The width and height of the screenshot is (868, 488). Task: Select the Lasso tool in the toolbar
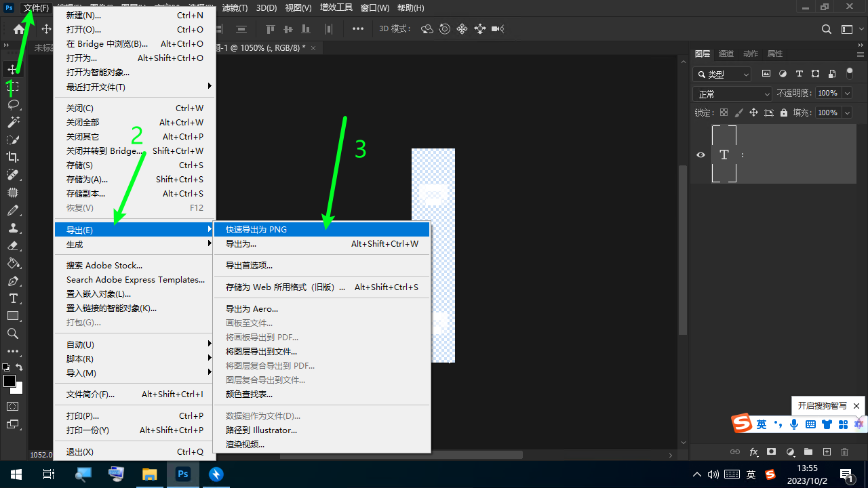tap(13, 104)
